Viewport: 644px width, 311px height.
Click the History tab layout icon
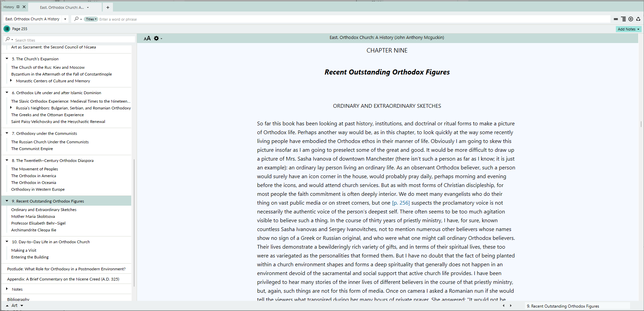tap(18, 7)
